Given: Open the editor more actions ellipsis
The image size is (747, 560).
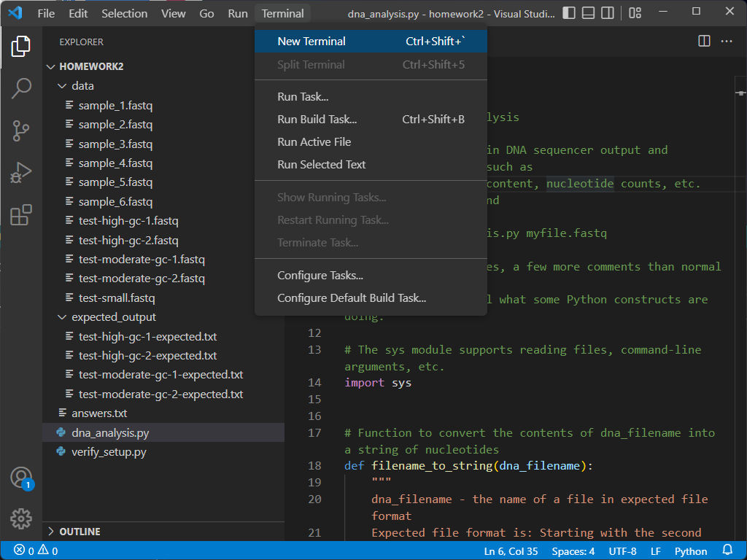Looking at the screenshot, I should tap(727, 42).
